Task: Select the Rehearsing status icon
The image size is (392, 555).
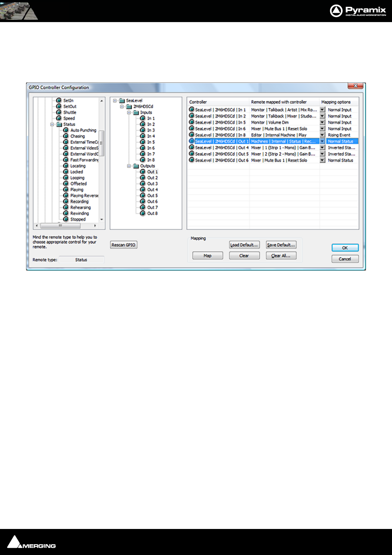Action: 66,207
